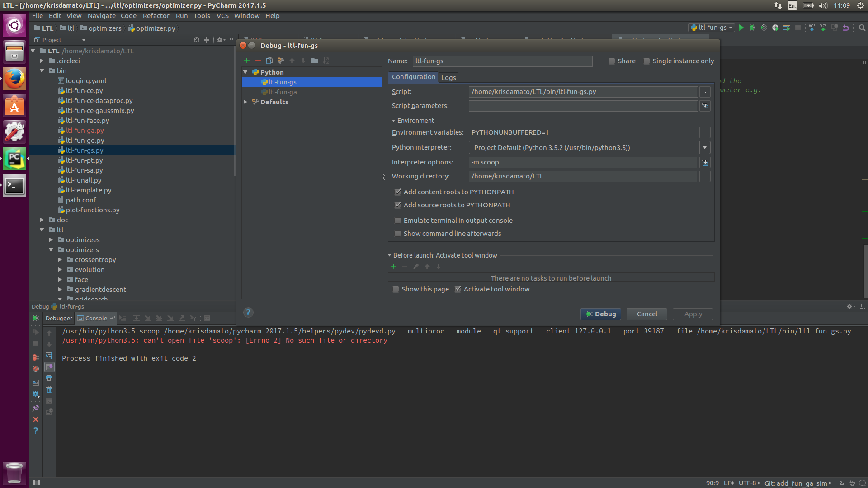The width and height of the screenshot is (868, 488).
Task: Click green plus to add new configuration
Action: pos(246,61)
